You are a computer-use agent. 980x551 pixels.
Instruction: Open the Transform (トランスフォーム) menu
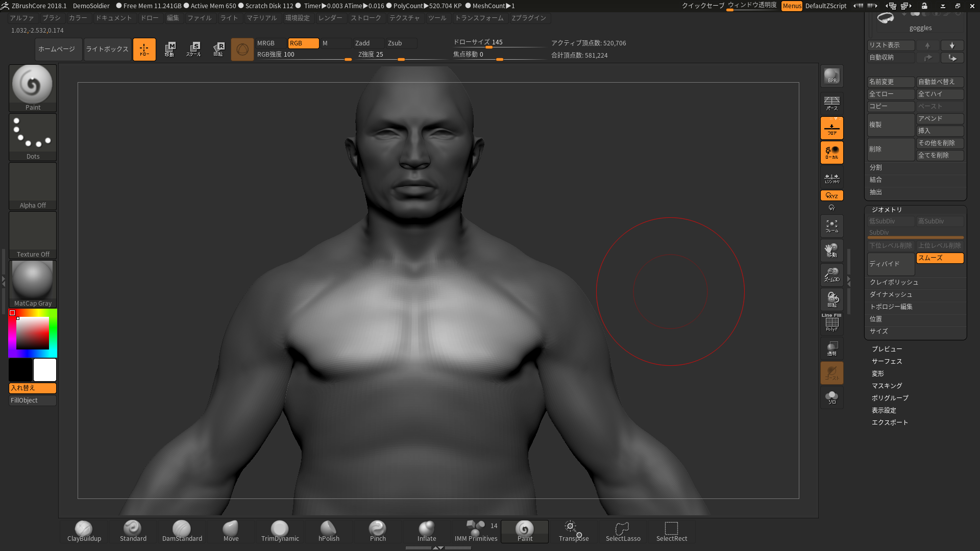click(x=479, y=18)
